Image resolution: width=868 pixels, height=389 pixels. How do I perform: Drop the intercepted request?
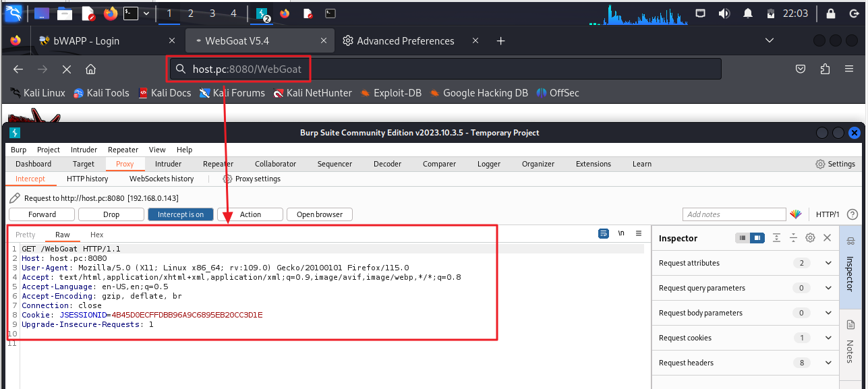(111, 214)
